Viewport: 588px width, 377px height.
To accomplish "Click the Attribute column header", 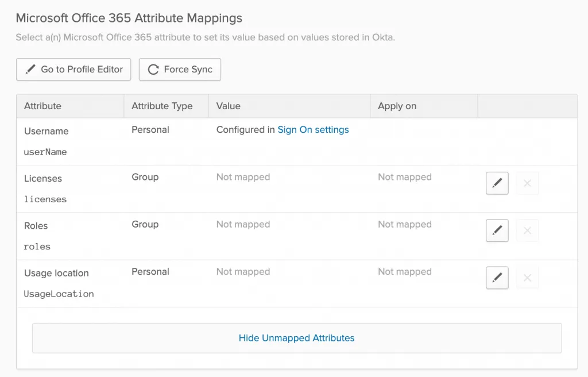I will click(x=42, y=106).
